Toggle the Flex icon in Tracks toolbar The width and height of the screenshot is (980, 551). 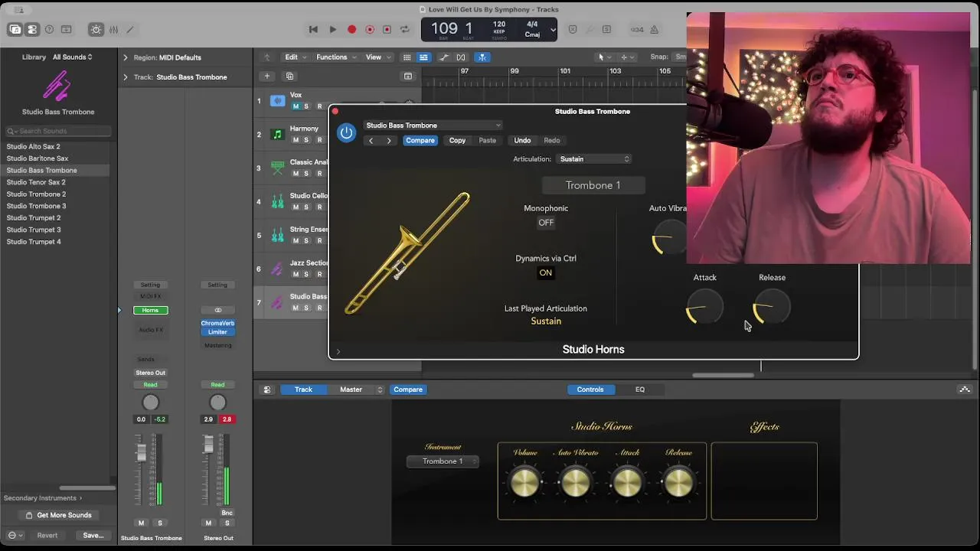point(461,57)
